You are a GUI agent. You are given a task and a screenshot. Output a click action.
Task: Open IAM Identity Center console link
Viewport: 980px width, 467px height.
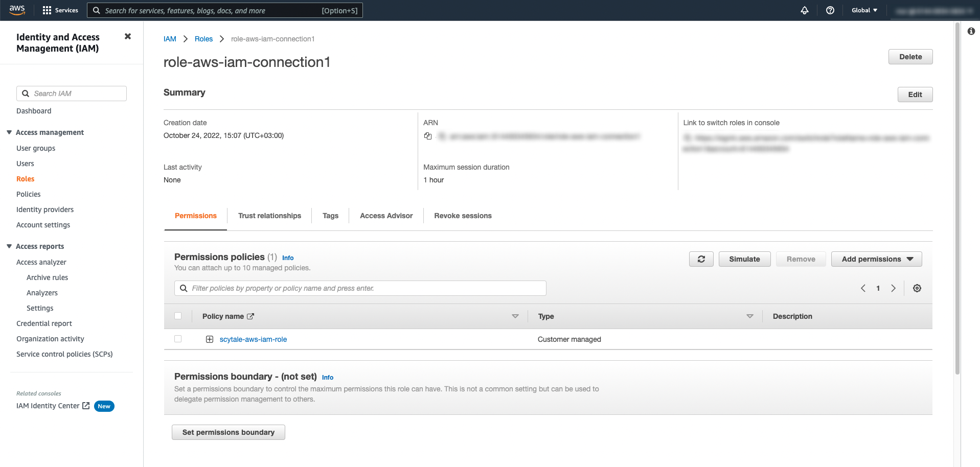48,406
